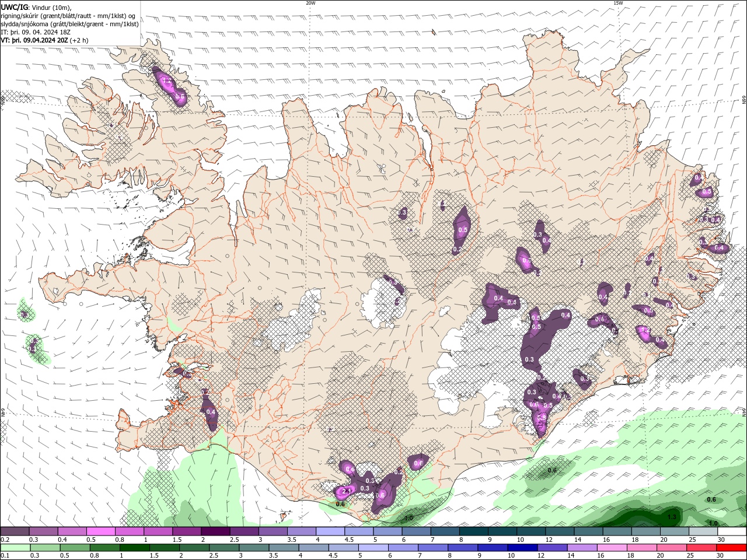The image size is (747, 560).
Task: Click the 'rigning/skúrir' legend description line
Action: pyautogui.click(x=68, y=16)
